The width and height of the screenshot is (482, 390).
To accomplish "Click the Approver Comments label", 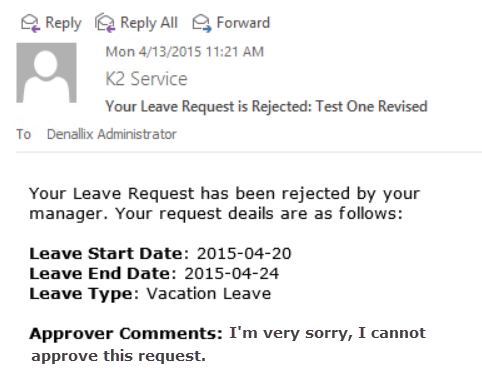I will tap(126, 334).
